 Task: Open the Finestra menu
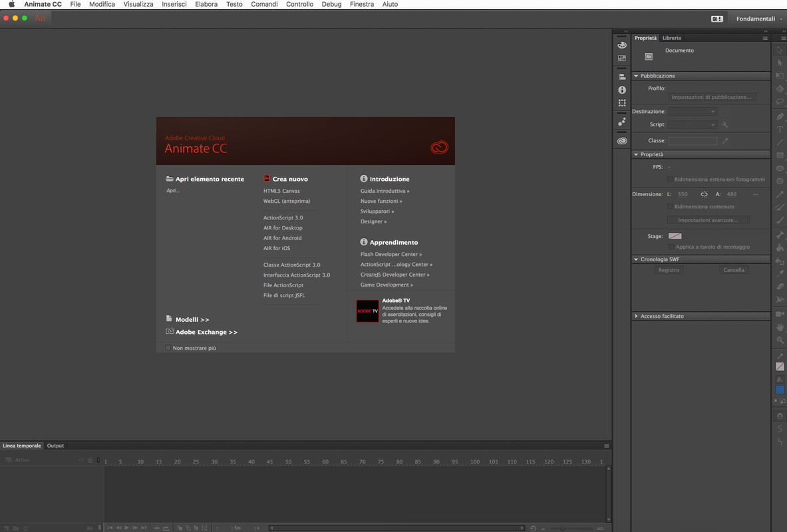[x=362, y=4]
